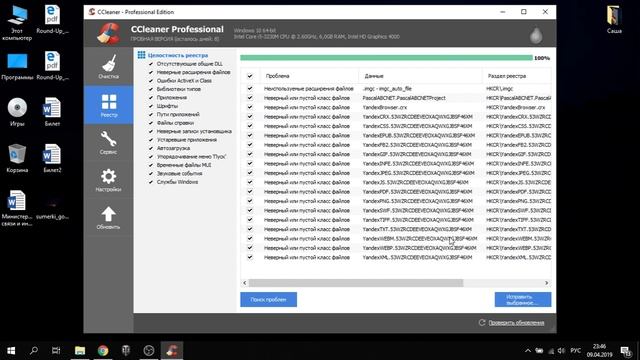
Task: Click the CCleaner taskbar icon
Action: [x=172, y=351]
